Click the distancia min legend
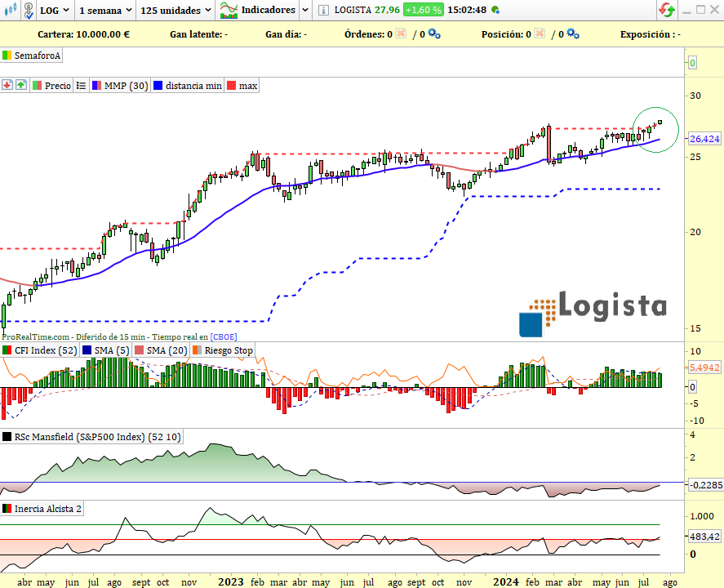The height and width of the screenshot is (588, 724). point(188,86)
